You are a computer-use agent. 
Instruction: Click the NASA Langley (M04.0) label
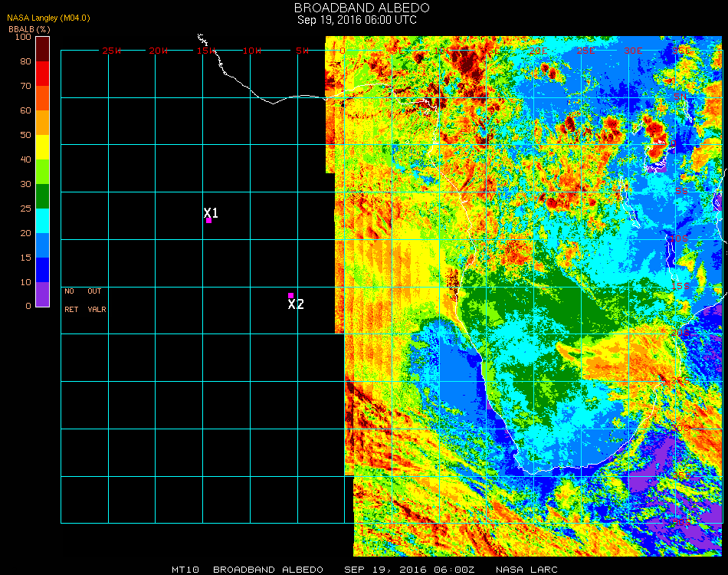click(x=48, y=18)
